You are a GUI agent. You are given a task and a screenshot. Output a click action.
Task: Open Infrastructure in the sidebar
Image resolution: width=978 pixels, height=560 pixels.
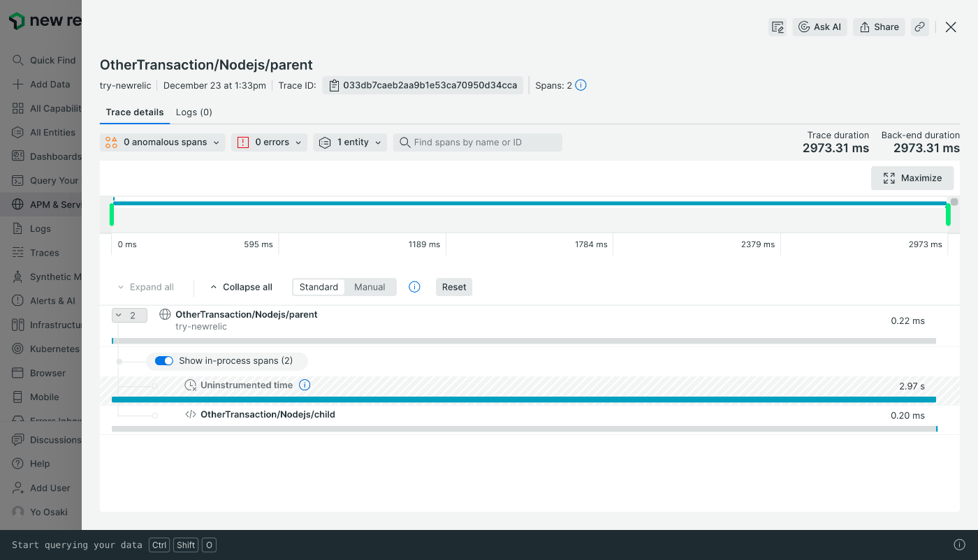[46, 325]
